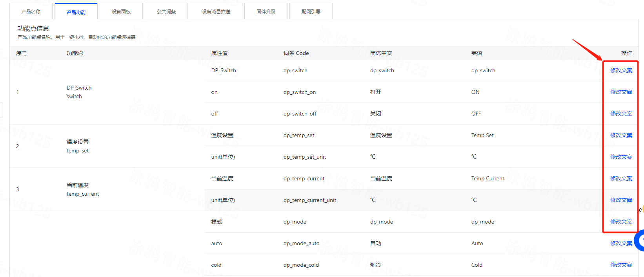Click the 操作 column header
The width and height of the screenshot is (644, 277).
[627, 53]
